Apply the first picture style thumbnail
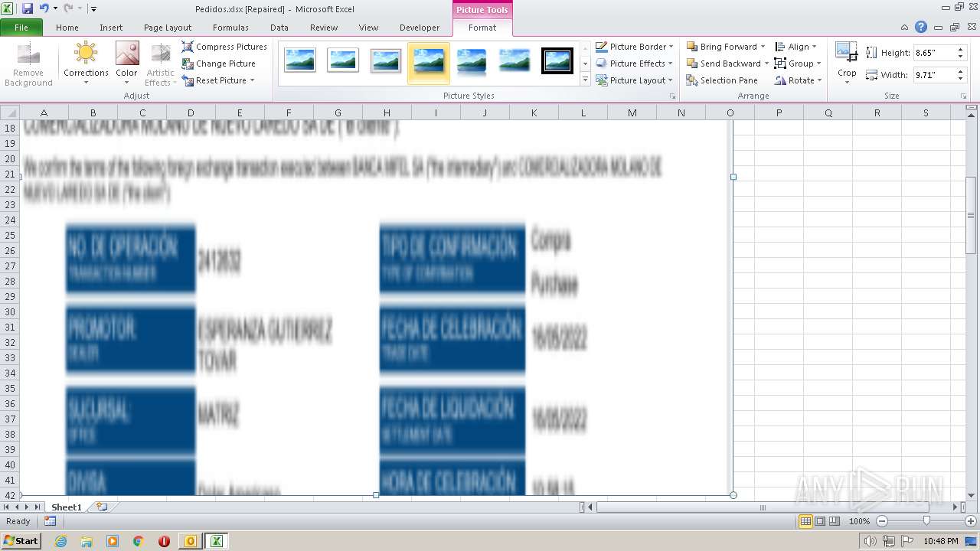Viewport: 980px width, 551px height. click(300, 60)
